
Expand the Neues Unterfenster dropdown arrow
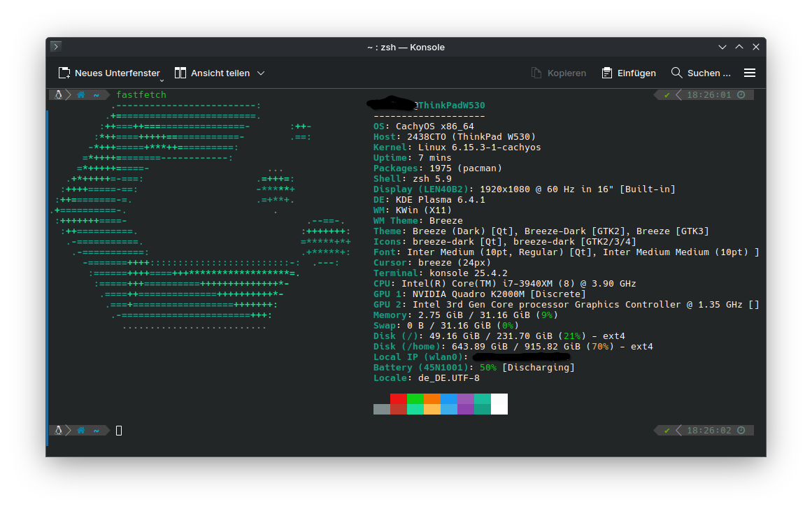pos(162,81)
